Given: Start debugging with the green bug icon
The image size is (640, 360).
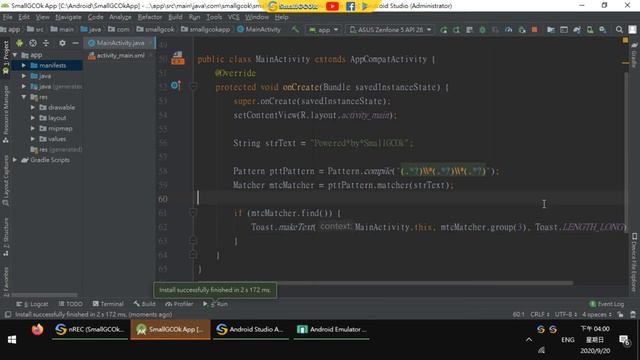Looking at the screenshot, I should (x=482, y=30).
